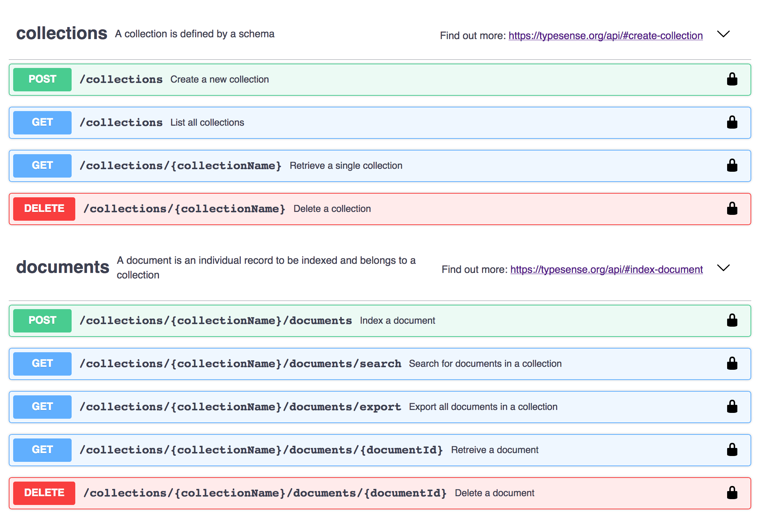Screen dimensions: 760x532
Task: Collapse the collections section chevron
Action: coord(723,34)
